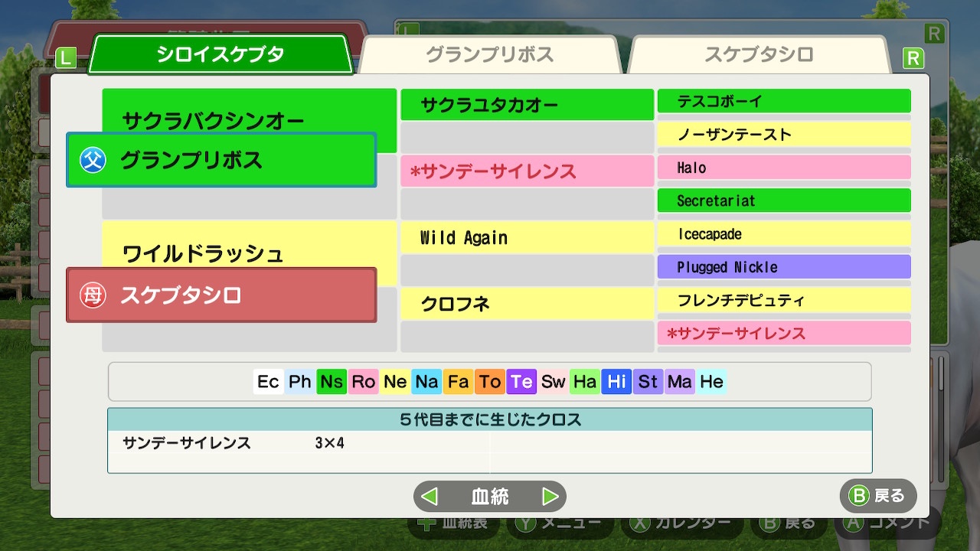Image resolution: width=980 pixels, height=551 pixels.
Task: Select the purple Te bloodline chip
Action: [x=521, y=382]
